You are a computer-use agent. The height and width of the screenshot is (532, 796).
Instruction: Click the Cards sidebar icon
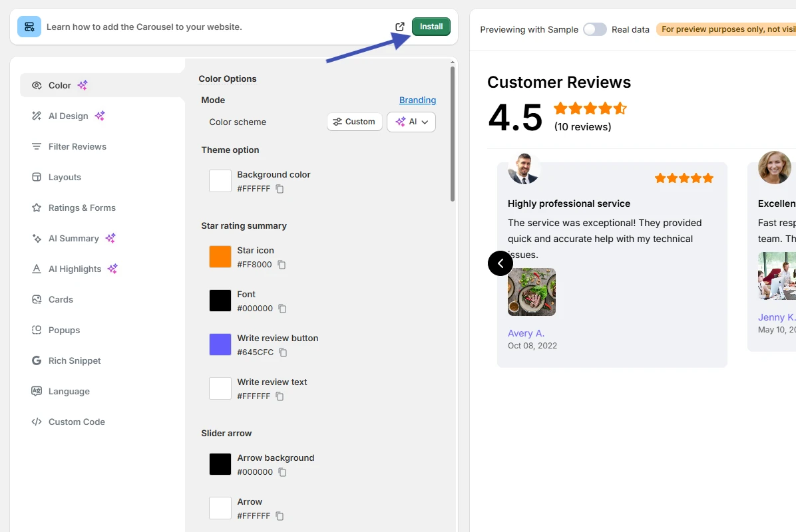click(x=37, y=299)
